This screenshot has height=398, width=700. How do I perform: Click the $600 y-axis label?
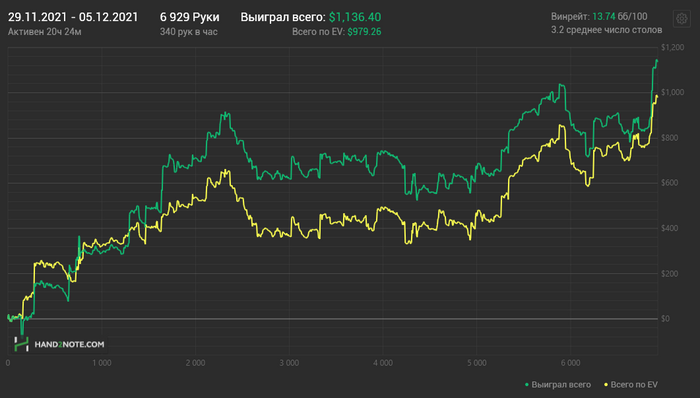point(670,183)
